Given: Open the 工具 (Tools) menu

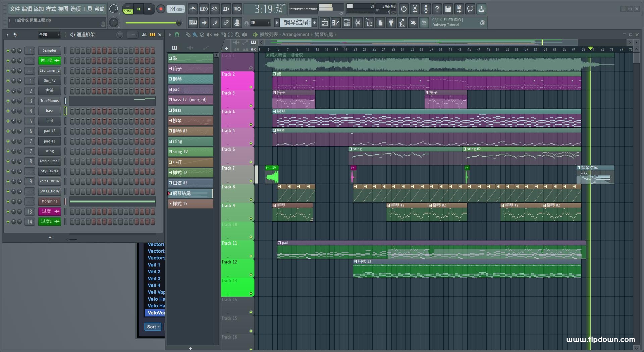Looking at the screenshot, I should (87, 9).
